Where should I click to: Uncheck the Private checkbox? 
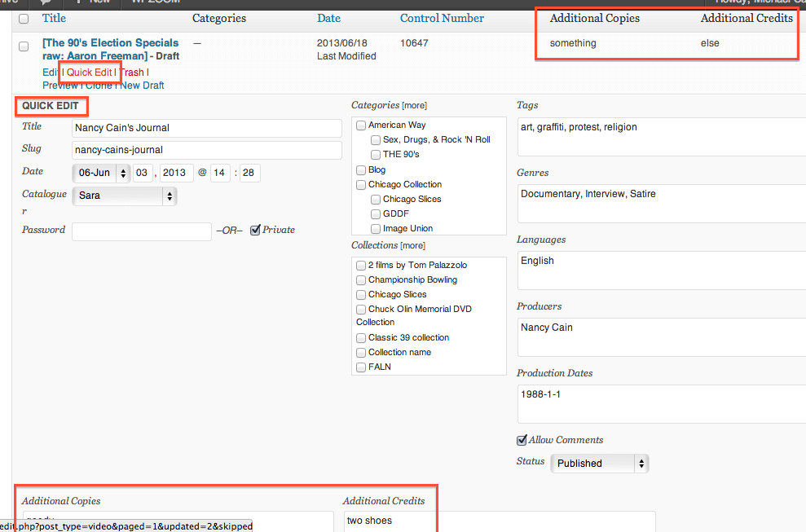click(x=255, y=230)
